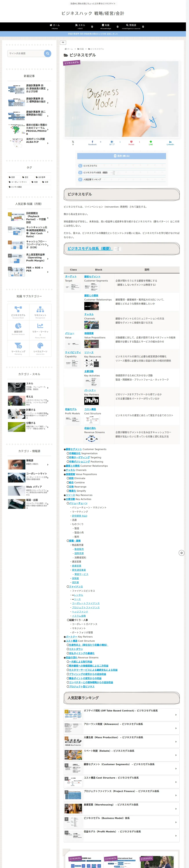
Task: Click the 収益の流れ table link
Action: tap(90, 428)
